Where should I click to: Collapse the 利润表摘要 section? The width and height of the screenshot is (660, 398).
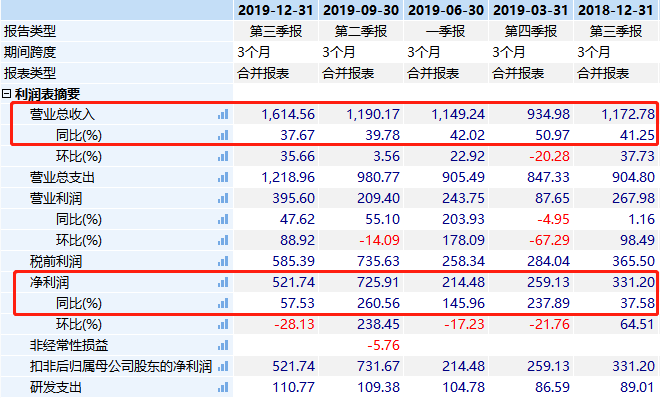click(x=6, y=94)
